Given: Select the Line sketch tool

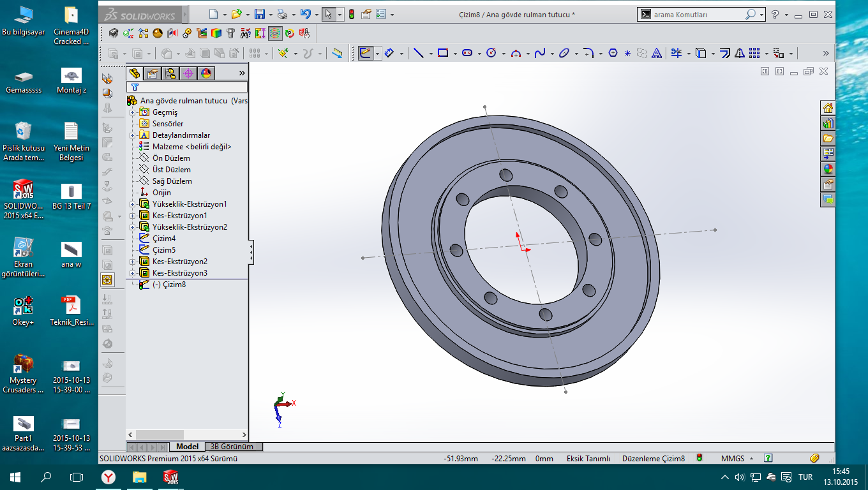Looking at the screenshot, I should click(418, 54).
